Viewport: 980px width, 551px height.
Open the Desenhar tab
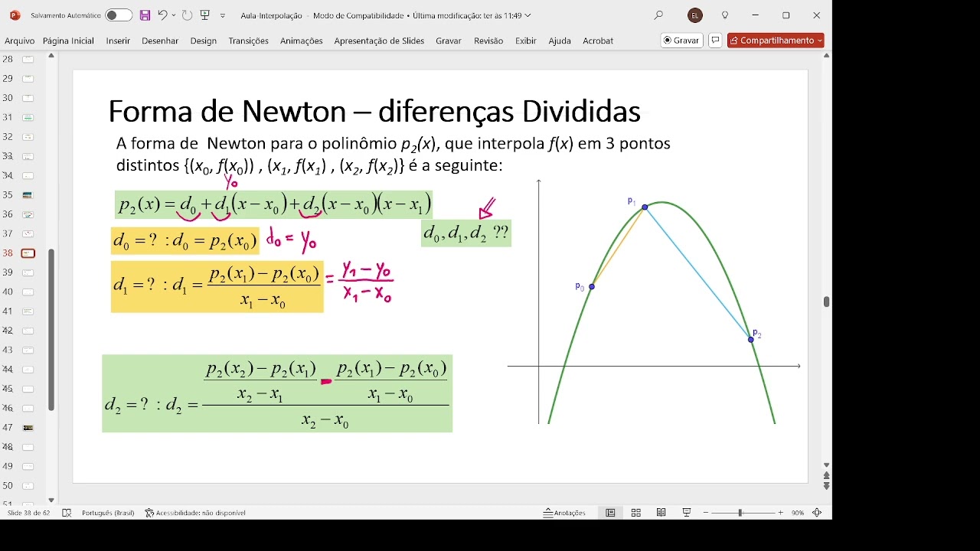tap(160, 41)
